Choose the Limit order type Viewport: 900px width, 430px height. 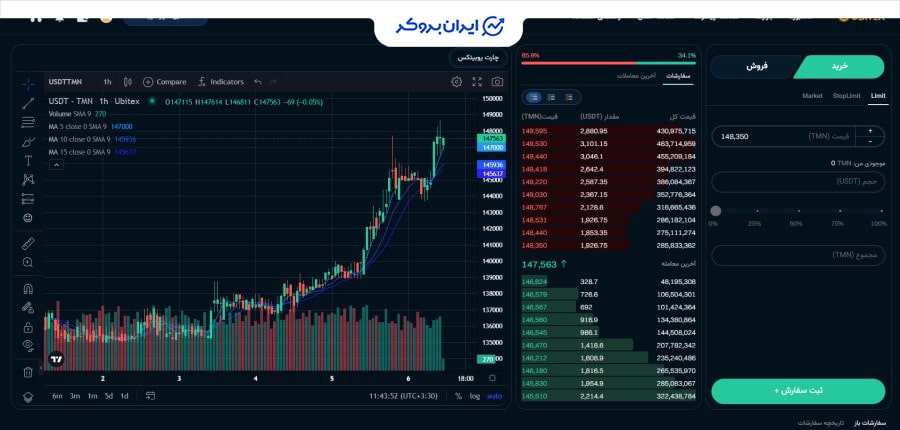[878, 96]
